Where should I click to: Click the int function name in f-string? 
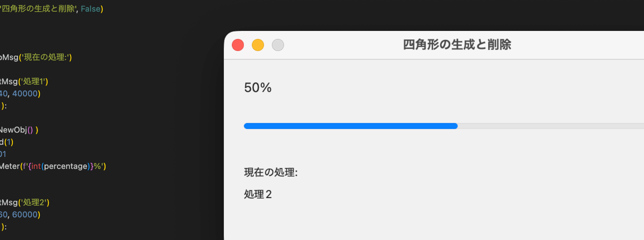36,166
